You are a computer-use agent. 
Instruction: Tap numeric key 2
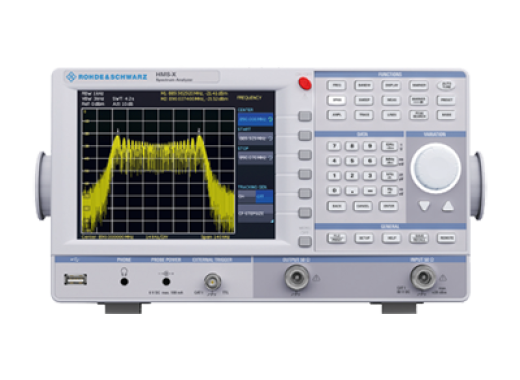[x=352, y=176]
